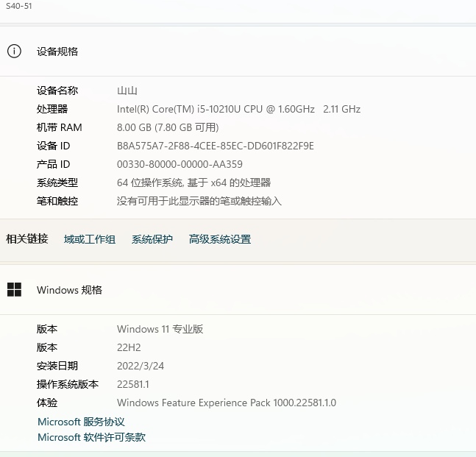Select the version value 22H2
476x457 pixels.
coord(129,347)
